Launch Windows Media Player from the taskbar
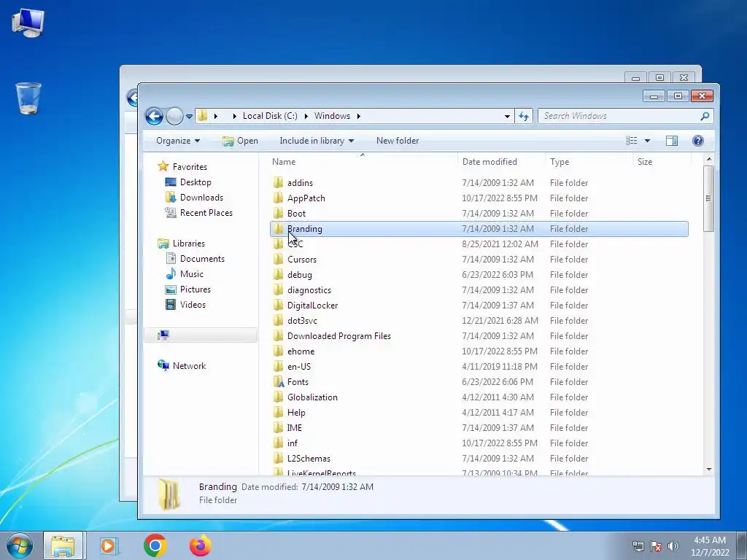Viewport: 747px width, 560px height. point(109,545)
